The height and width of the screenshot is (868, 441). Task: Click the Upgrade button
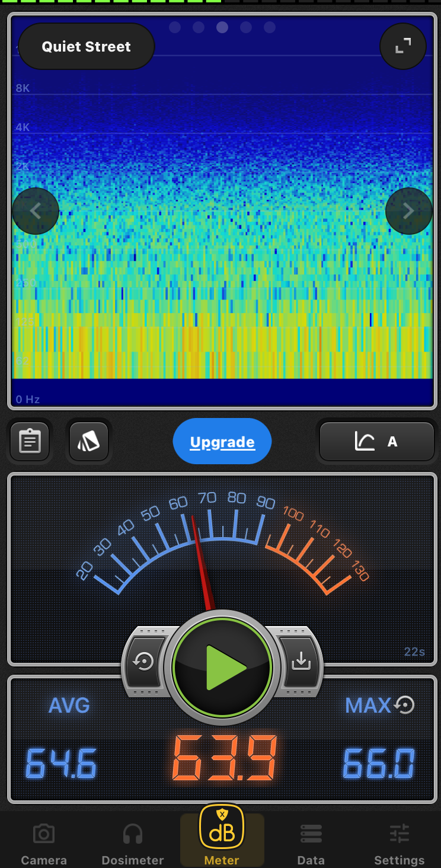(222, 442)
